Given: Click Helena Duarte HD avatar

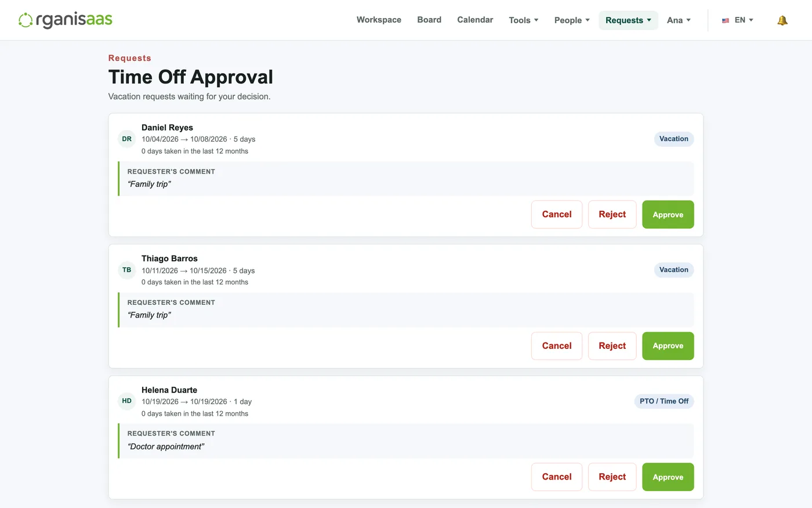Looking at the screenshot, I should click(127, 401).
